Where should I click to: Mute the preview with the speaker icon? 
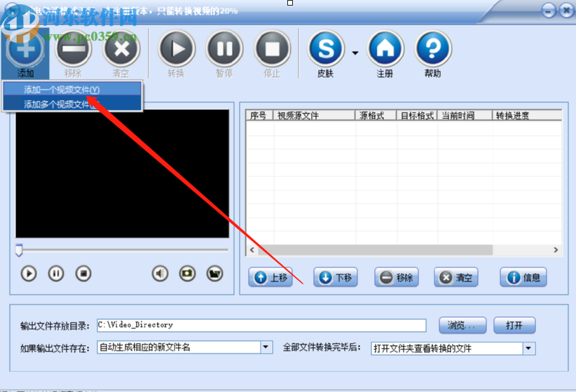click(x=160, y=274)
